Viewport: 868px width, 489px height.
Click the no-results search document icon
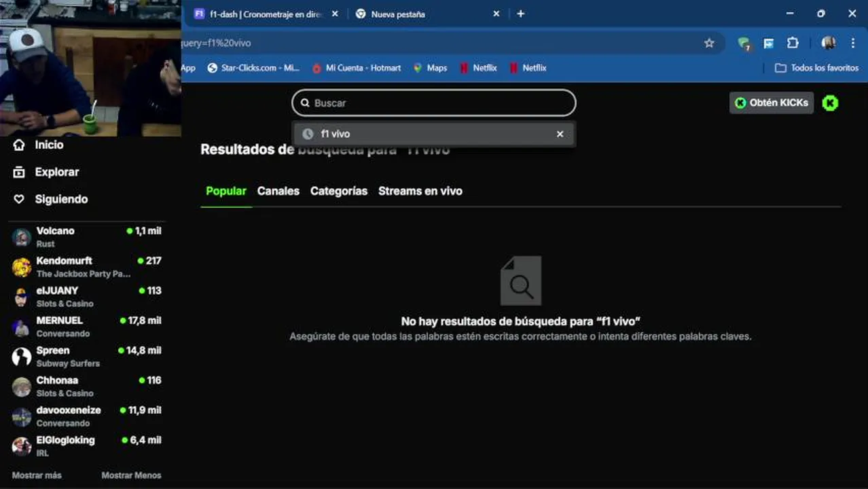click(521, 280)
